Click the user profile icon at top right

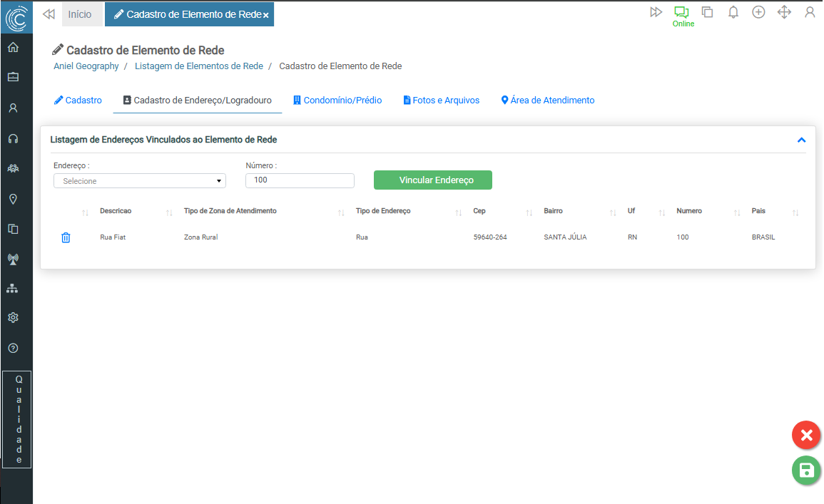[x=810, y=12]
